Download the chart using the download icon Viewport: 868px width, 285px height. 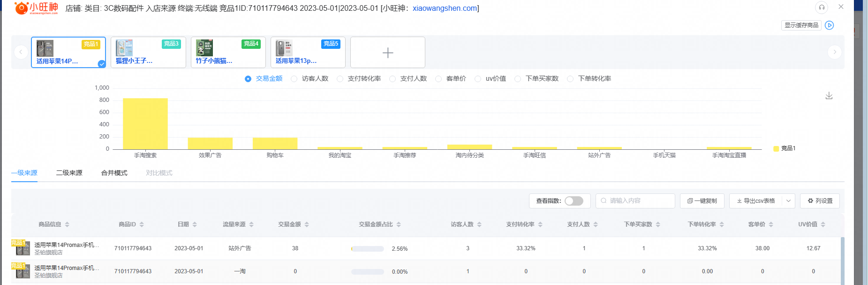coord(829,96)
